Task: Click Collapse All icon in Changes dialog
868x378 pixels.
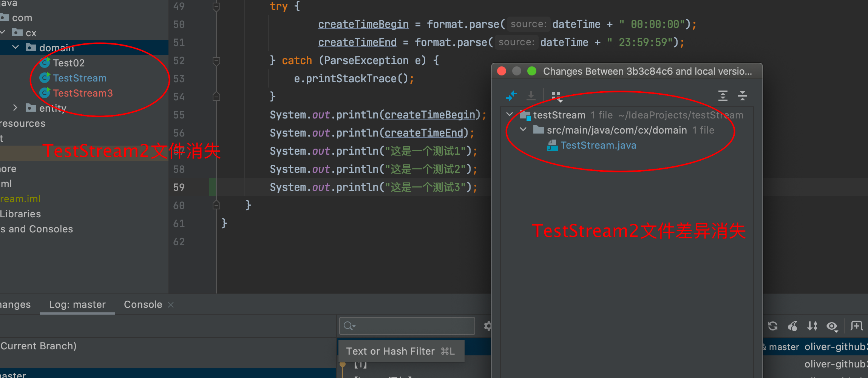Action: 742,96
